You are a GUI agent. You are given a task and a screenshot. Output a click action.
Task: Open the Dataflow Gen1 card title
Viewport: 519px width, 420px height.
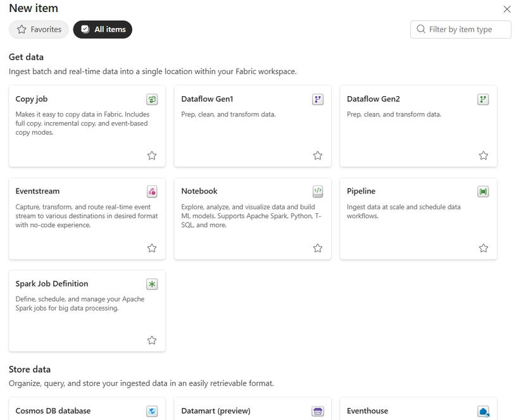tap(207, 99)
